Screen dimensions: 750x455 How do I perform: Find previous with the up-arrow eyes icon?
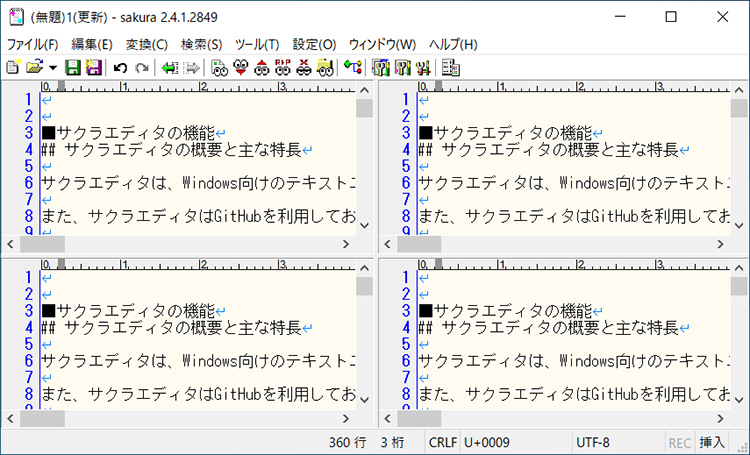pyautogui.click(x=262, y=67)
